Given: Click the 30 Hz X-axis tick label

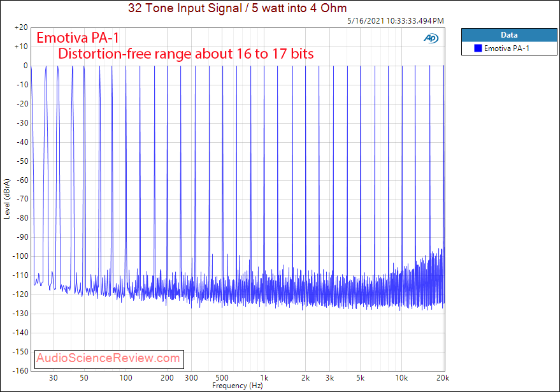Looking at the screenshot, I should point(54,378).
